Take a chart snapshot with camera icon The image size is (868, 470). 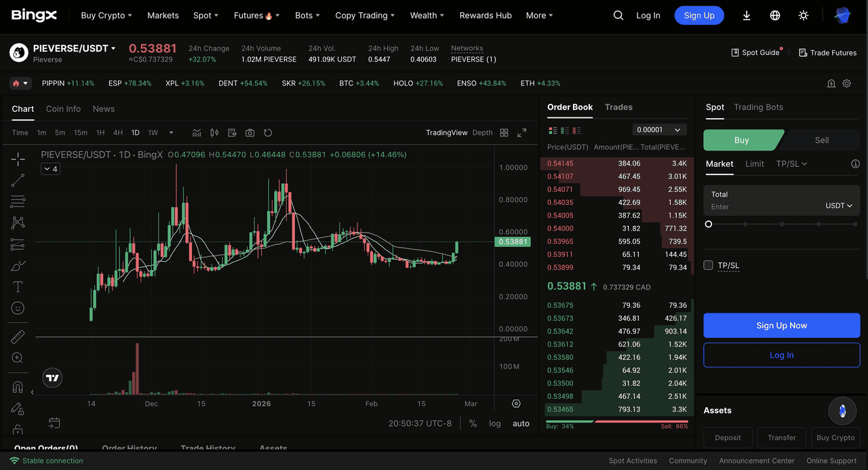click(250, 133)
